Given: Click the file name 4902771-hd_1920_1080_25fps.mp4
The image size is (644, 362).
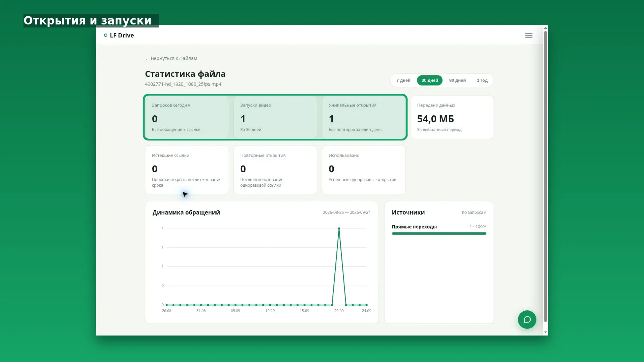Looking at the screenshot, I should [183, 84].
